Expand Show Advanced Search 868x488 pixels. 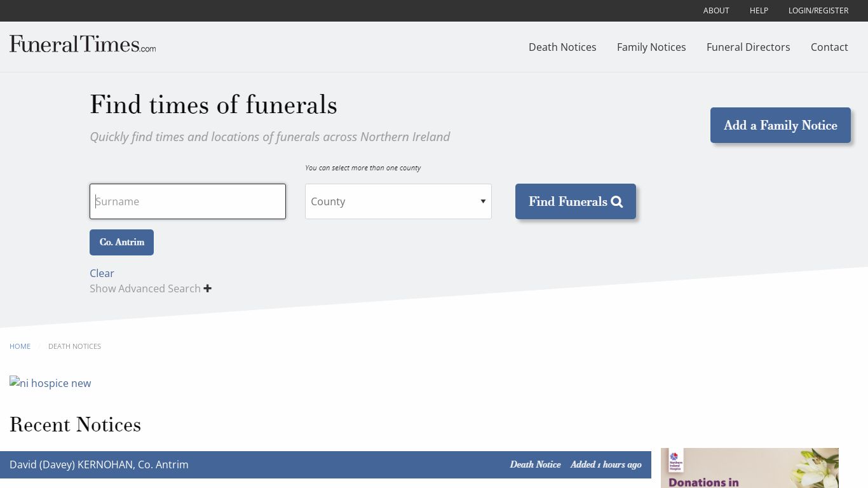pos(151,288)
